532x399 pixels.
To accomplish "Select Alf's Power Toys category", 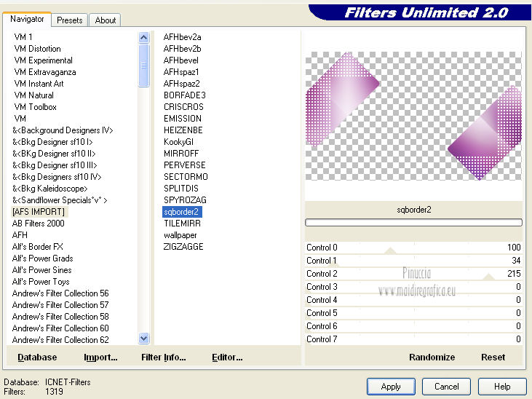I will (41, 282).
